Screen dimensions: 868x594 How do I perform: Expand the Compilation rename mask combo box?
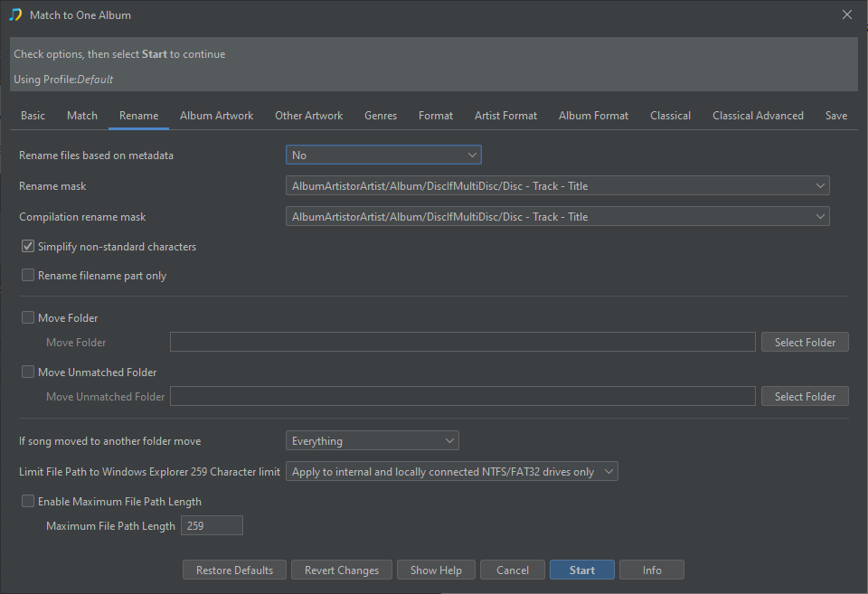tap(558, 216)
